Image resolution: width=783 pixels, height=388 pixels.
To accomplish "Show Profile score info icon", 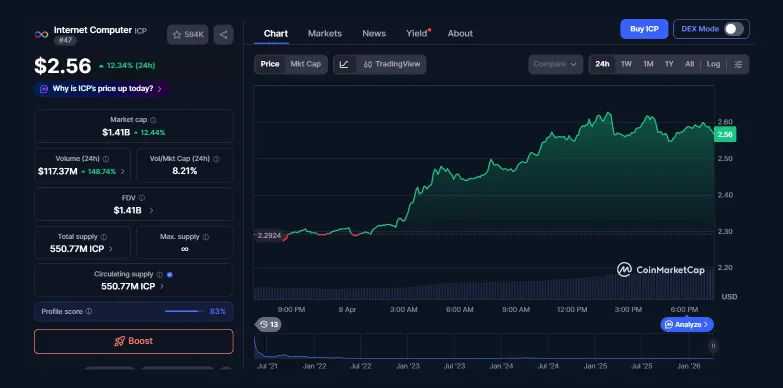I will point(89,311).
